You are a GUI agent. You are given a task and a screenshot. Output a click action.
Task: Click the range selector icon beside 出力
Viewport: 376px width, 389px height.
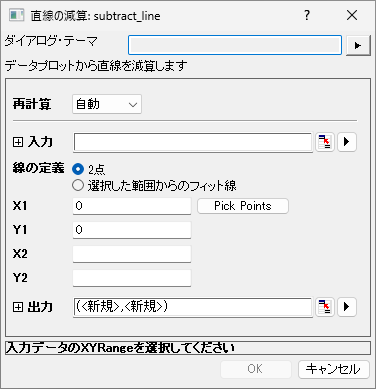click(x=325, y=307)
